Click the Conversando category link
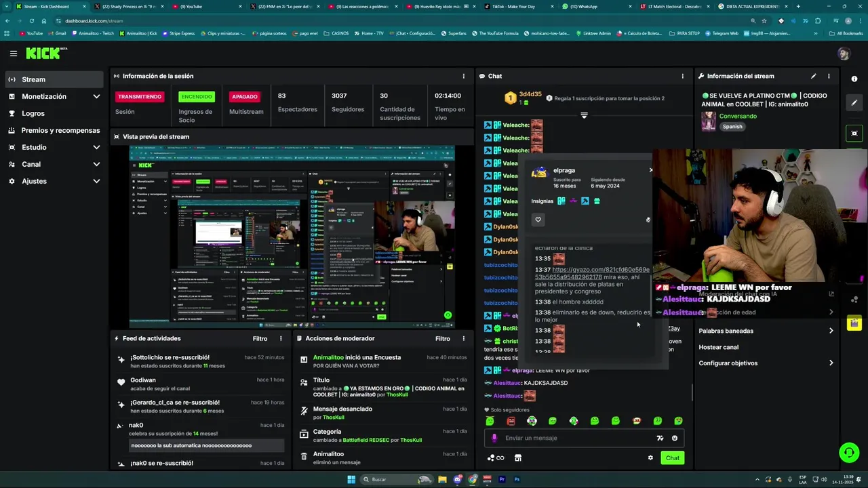Screen dimensions: 868x488 click(x=738, y=116)
